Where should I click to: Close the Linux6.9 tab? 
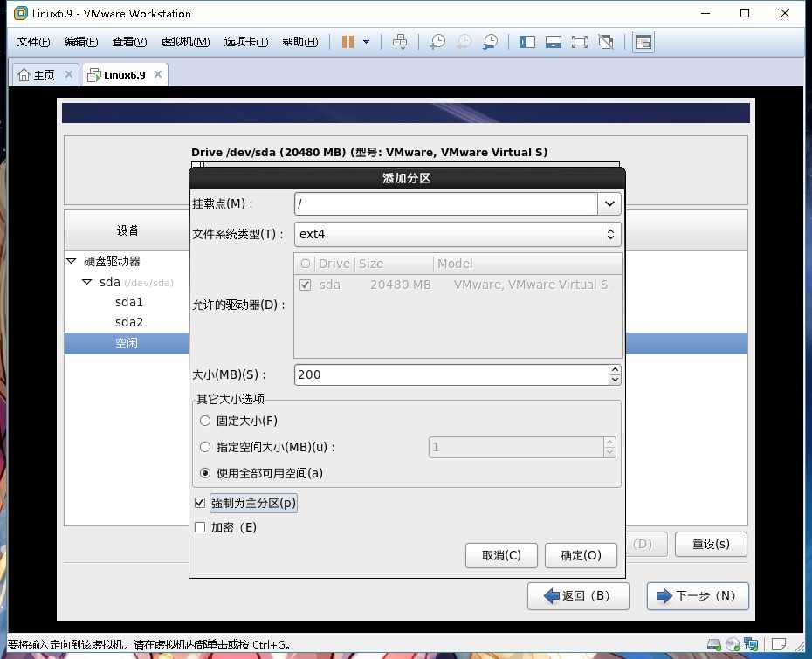pos(158,74)
